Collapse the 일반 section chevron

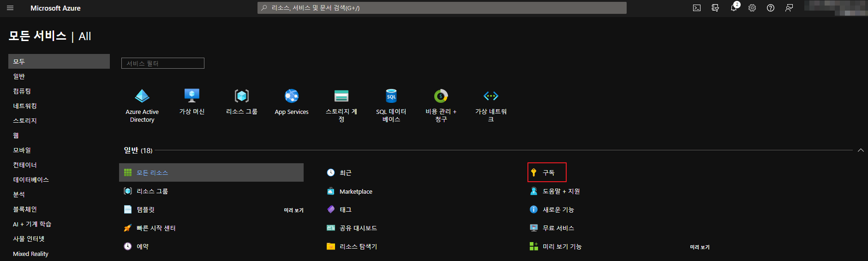tap(861, 150)
